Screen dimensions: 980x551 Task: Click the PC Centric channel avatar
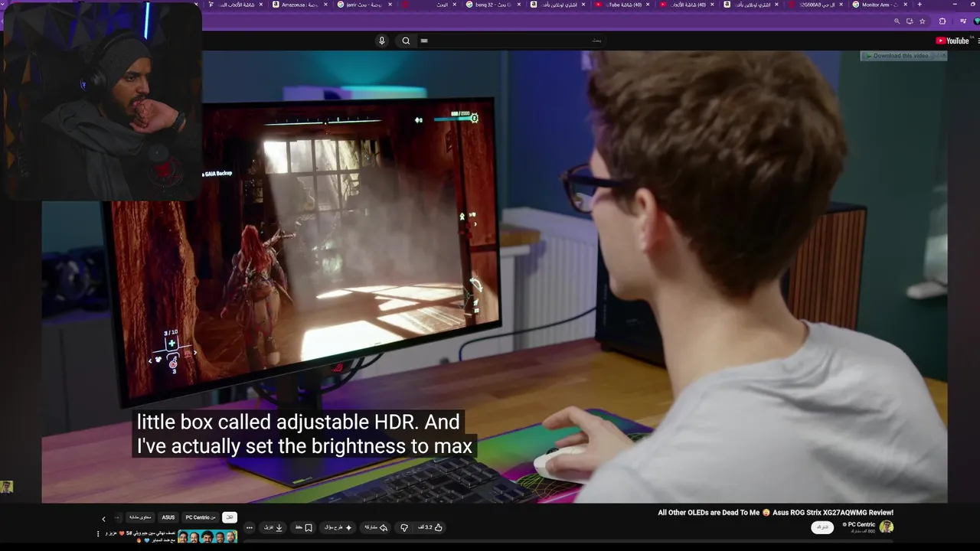pos(887,527)
